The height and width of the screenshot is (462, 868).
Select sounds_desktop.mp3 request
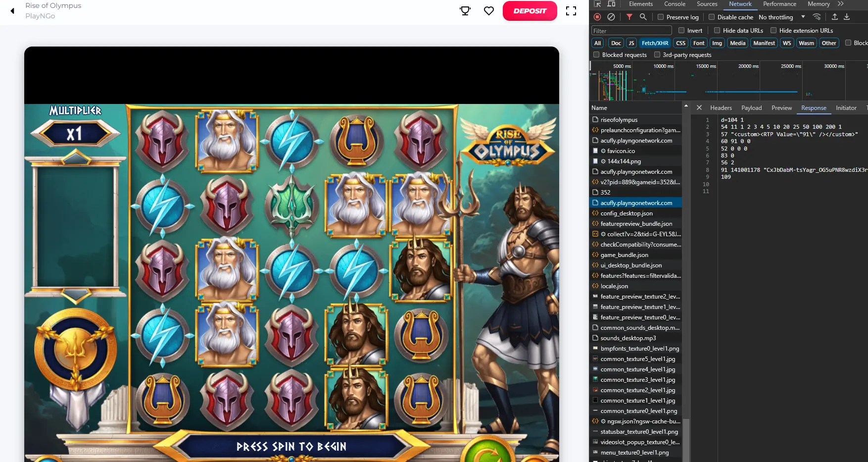pyautogui.click(x=636, y=338)
